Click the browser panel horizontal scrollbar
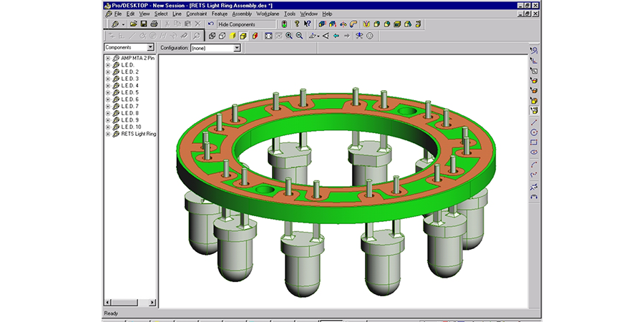 130,302
